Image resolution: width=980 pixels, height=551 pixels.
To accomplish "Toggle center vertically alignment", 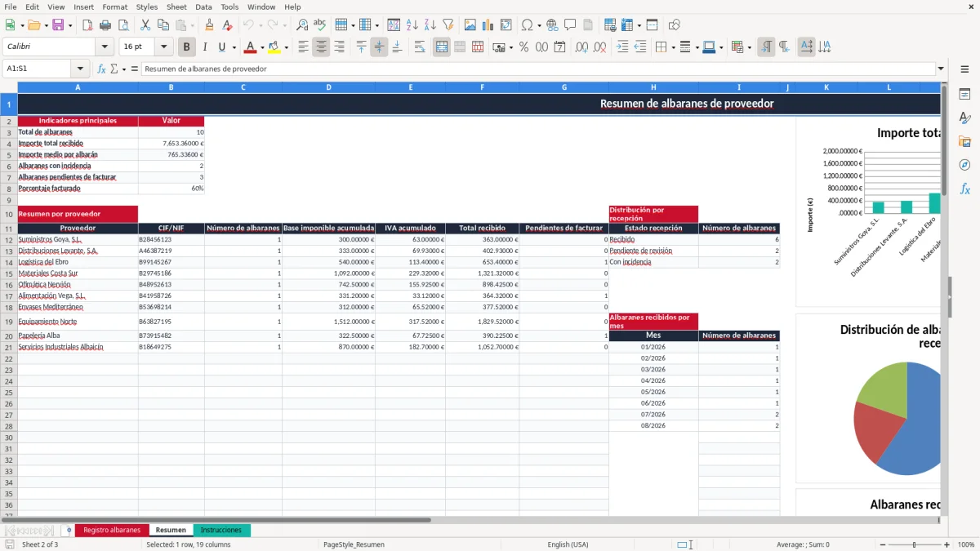I will click(x=379, y=47).
